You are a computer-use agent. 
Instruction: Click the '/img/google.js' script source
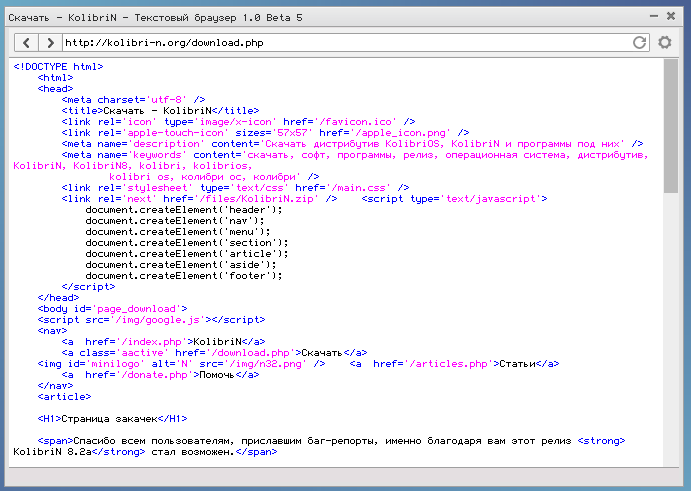(157, 320)
